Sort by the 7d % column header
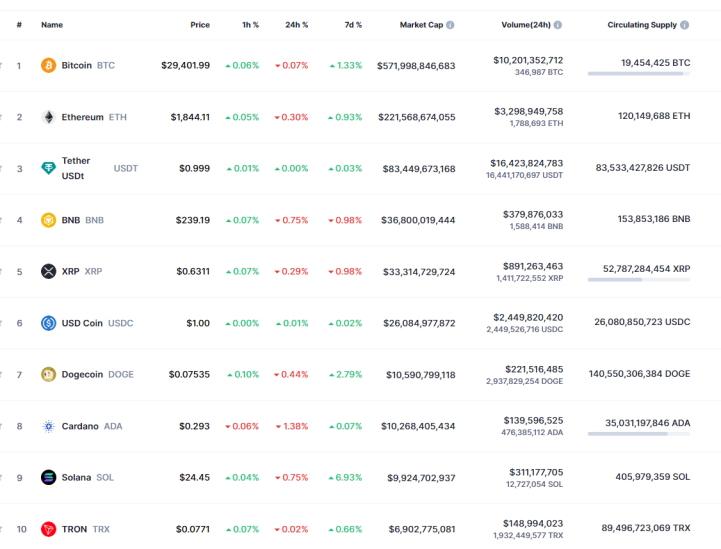This screenshot has height=549, width=721. tap(353, 25)
